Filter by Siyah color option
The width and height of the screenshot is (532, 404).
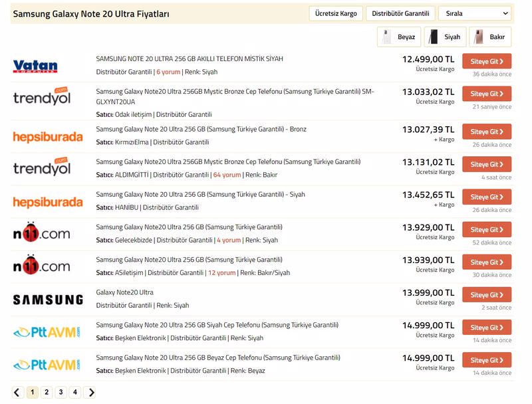445,37
